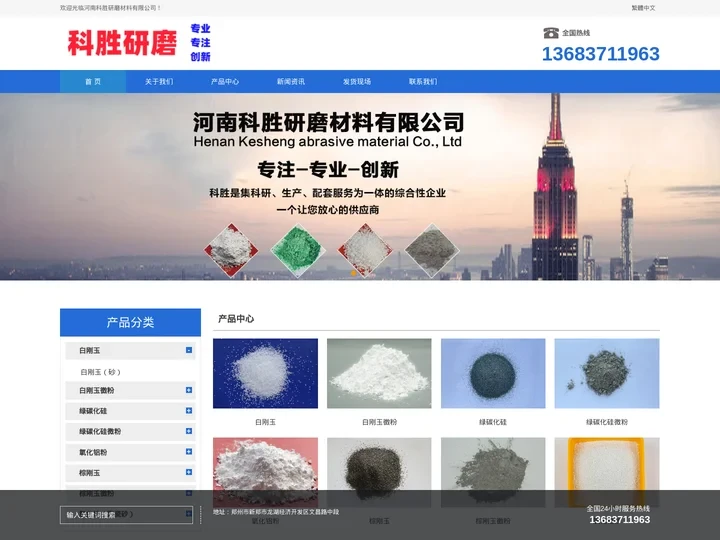Select 氧化铝粉 category label in sidebar
This screenshot has height=540, width=720.
point(93,452)
